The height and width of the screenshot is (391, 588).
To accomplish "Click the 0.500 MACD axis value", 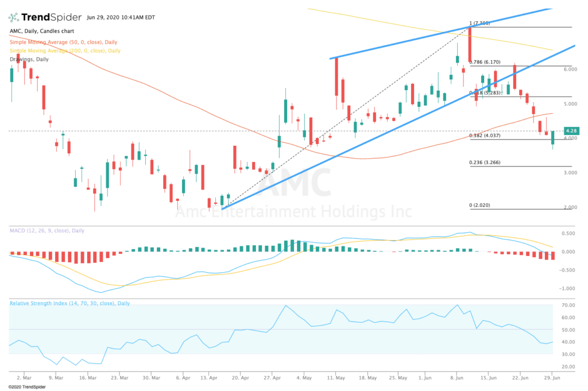I will 568,233.
